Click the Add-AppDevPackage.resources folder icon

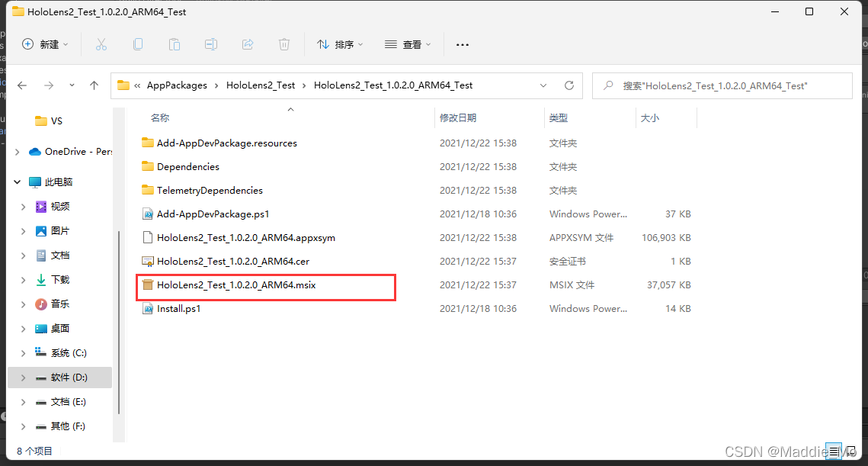pyautogui.click(x=147, y=143)
